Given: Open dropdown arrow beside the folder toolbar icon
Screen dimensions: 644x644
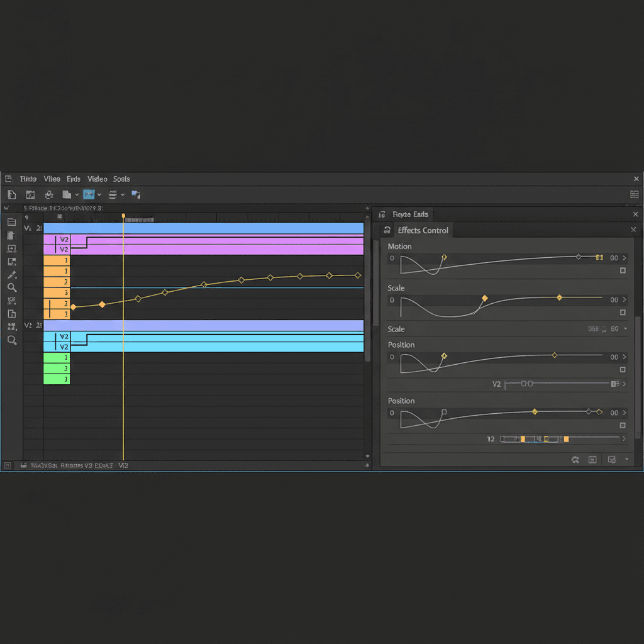Looking at the screenshot, I should (77, 195).
